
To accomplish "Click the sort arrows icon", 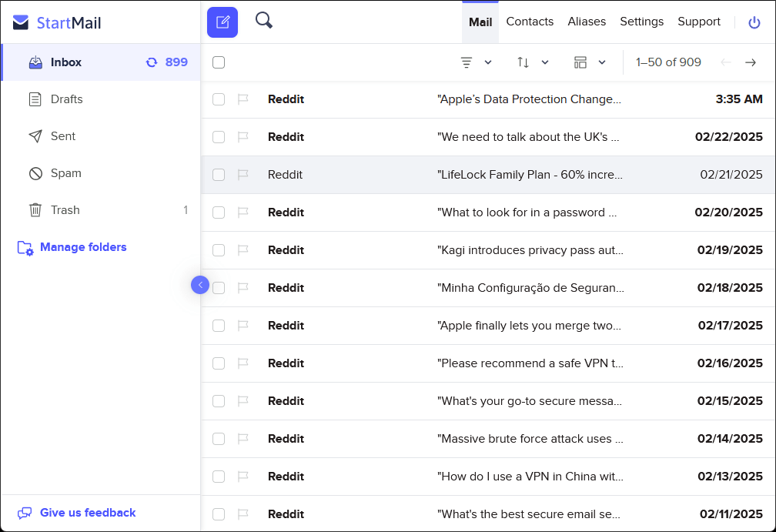I will [x=523, y=62].
